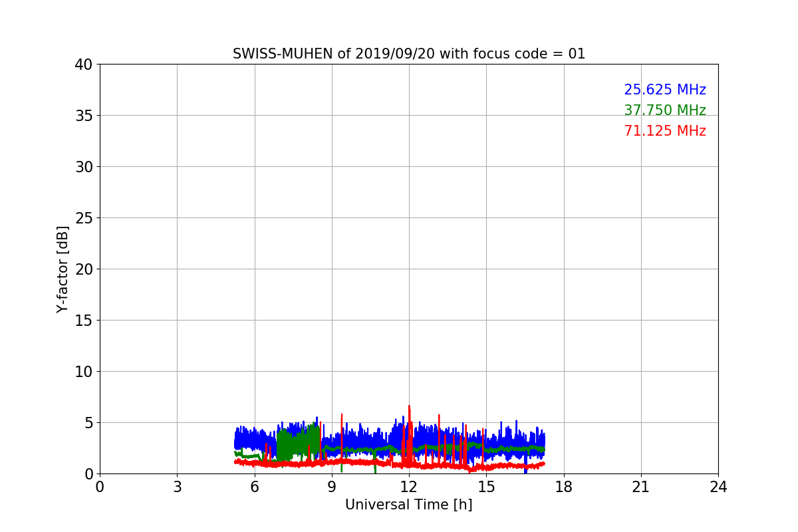This screenshot has width=798, height=532.
Task: Click the y-axis tick label 35
Action: click(x=84, y=116)
